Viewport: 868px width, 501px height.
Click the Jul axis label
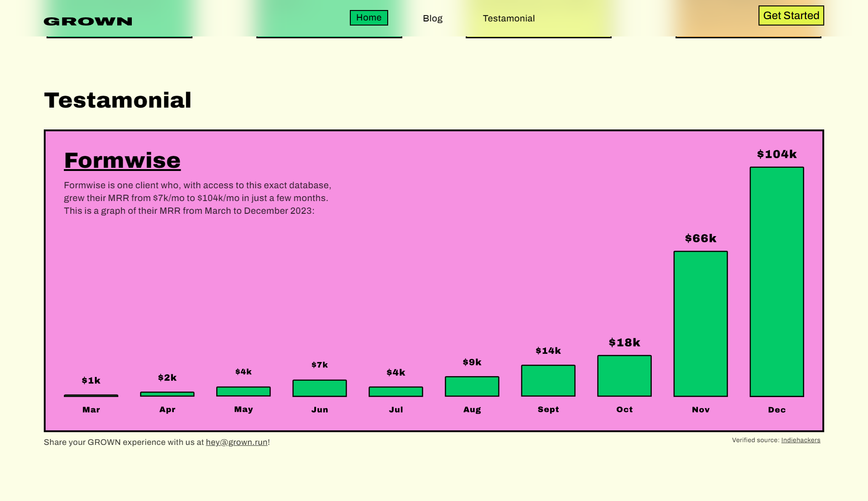coord(396,410)
